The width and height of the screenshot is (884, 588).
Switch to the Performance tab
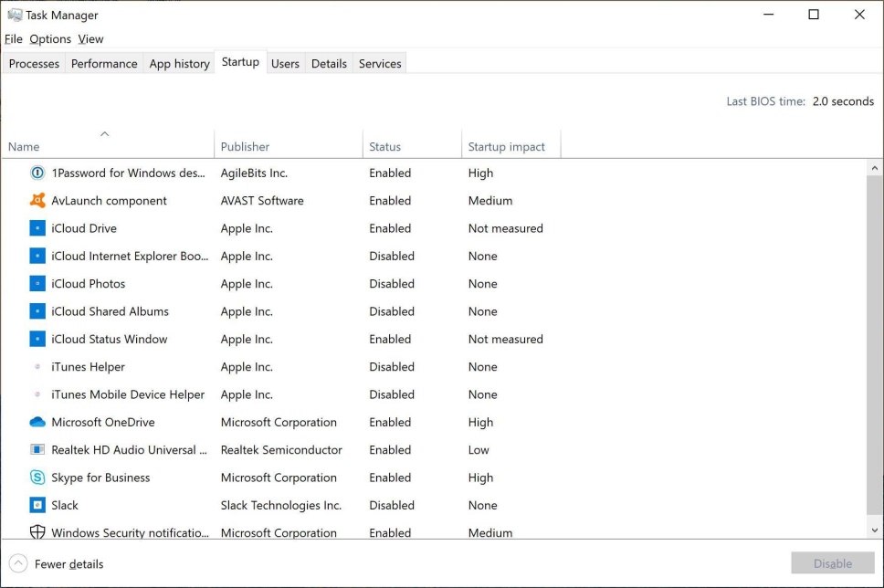tap(104, 64)
